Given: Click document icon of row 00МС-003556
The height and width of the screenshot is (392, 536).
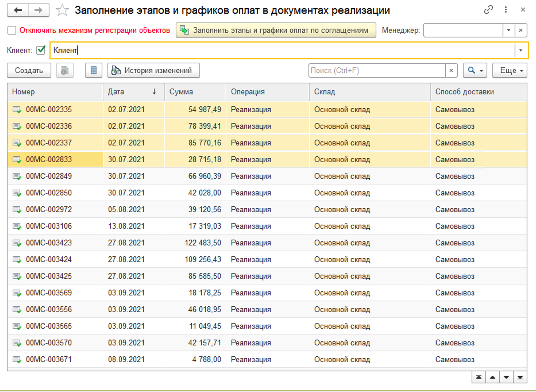Looking at the screenshot, I should [17, 310].
